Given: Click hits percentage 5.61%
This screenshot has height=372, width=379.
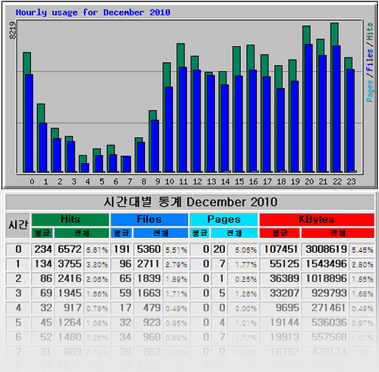Looking at the screenshot, I should point(97,250).
